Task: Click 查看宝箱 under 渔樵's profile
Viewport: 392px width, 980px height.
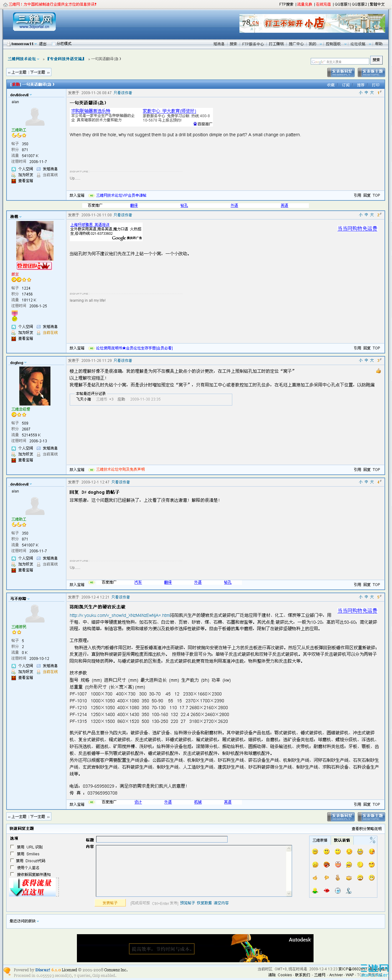Action: (x=26, y=339)
